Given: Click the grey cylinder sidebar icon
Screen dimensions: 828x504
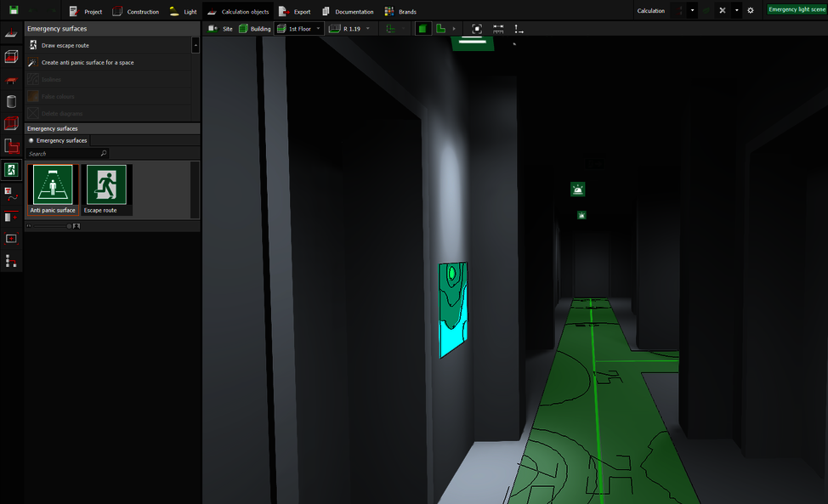Looking at the screenshot, I should [11, 102].
